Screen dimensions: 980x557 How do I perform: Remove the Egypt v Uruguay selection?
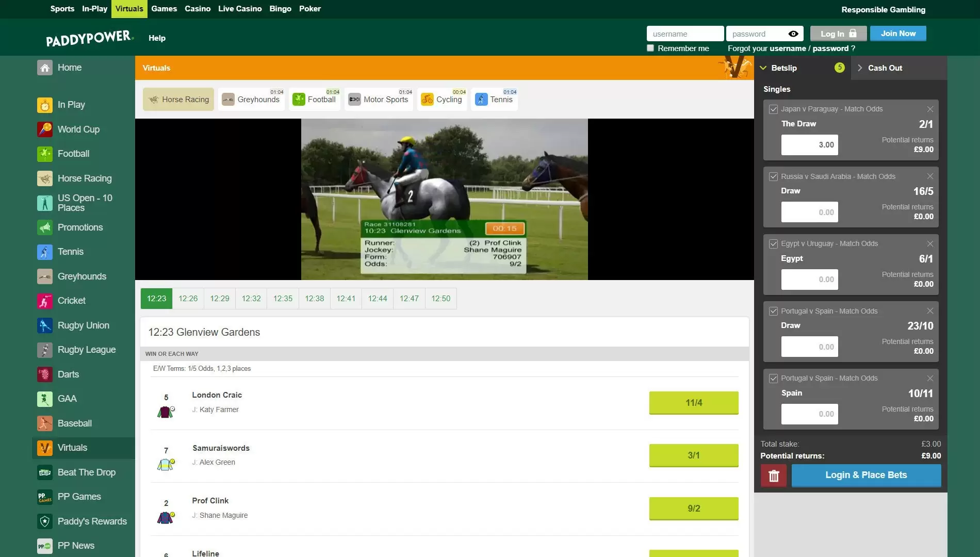[930, 244]
